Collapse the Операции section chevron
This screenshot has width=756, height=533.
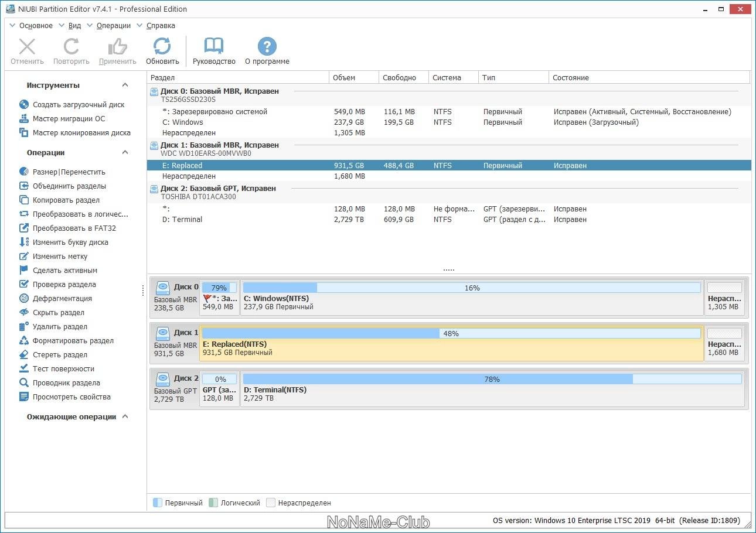coord(125,153)
